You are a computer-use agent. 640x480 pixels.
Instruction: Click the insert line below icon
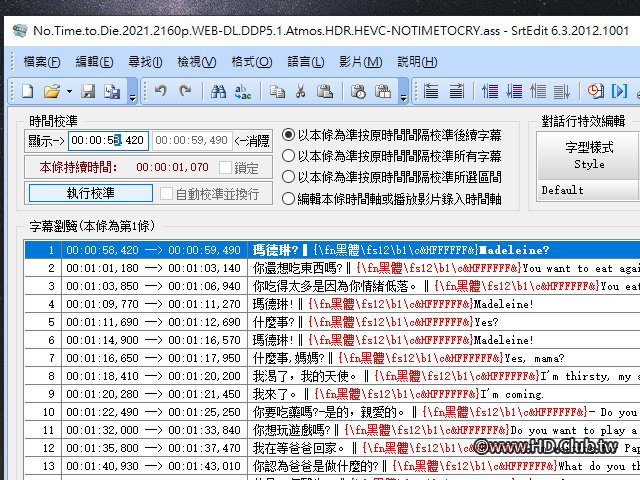[457, 91]
